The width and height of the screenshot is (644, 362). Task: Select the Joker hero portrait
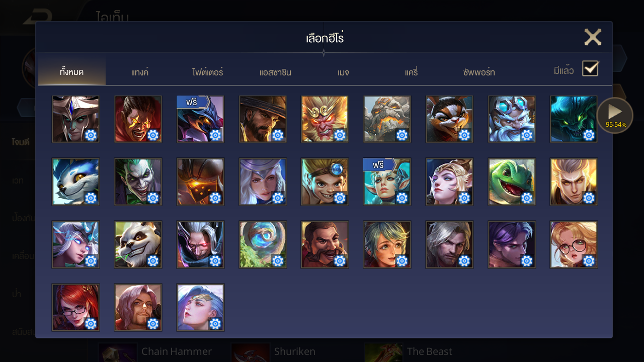[x=138, y=182]
